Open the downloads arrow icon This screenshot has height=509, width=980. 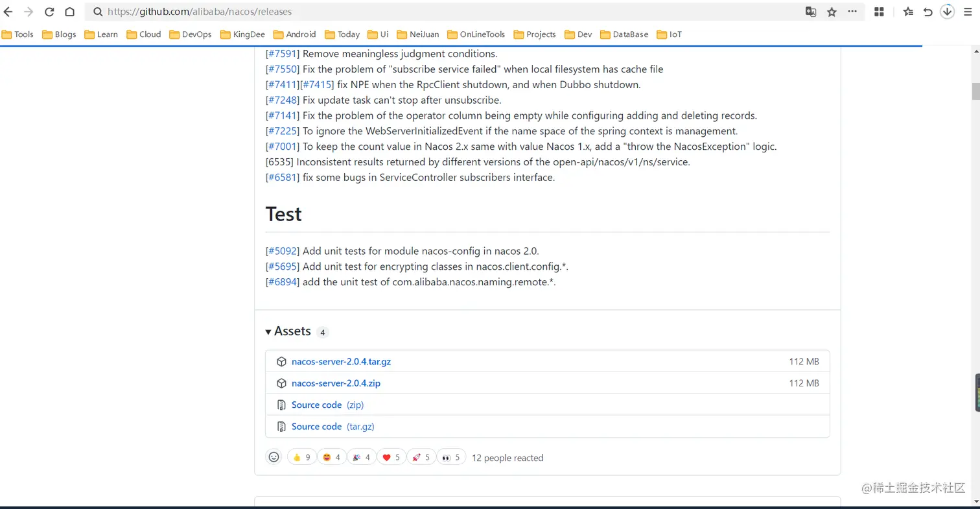947,12
